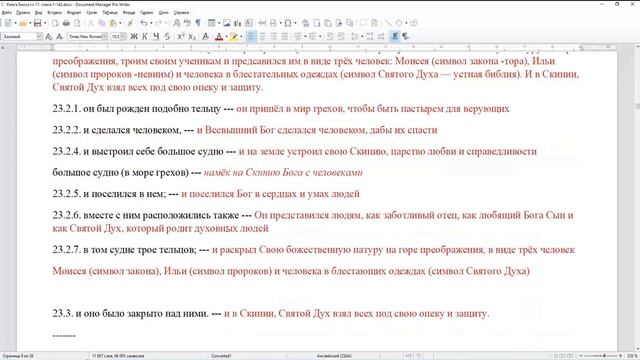Toggle the highlighted left-to-right paragraph button

(x=395, y=36)
